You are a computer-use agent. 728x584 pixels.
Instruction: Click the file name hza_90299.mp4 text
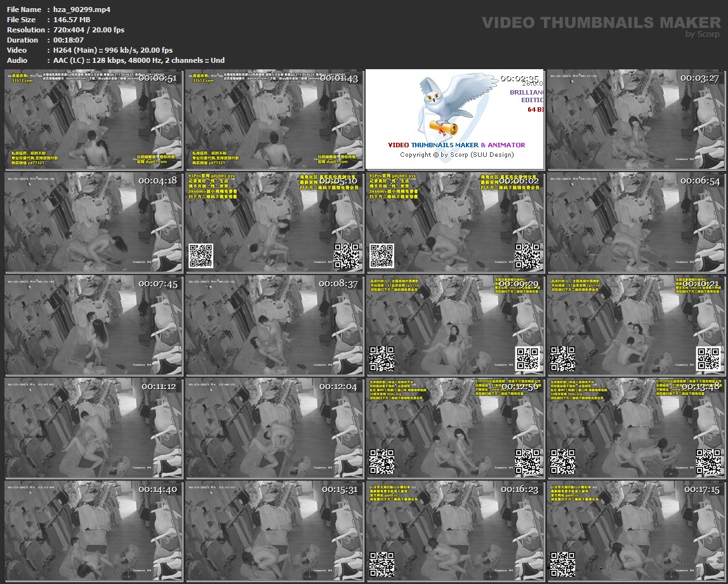click(82, 10)
